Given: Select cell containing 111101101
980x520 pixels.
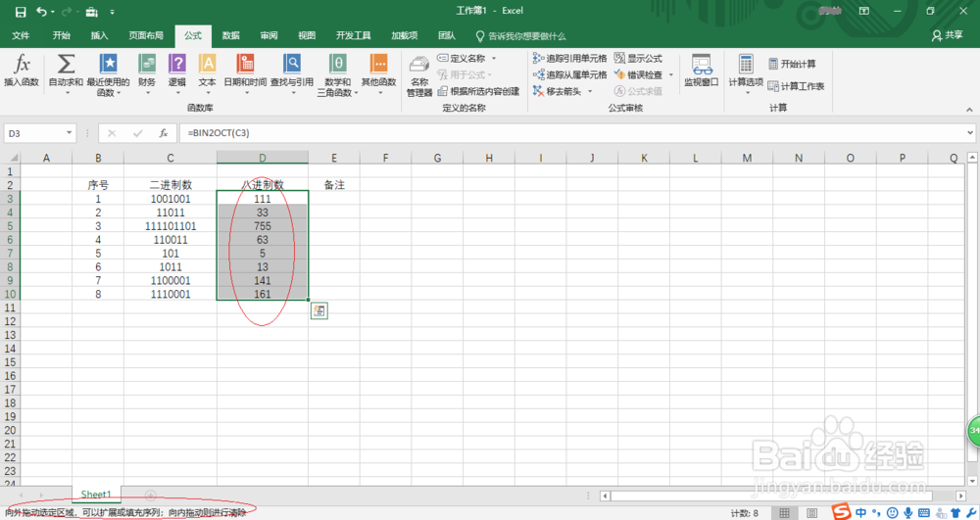Looking at the screenshot, I should (x=170, y=226).
